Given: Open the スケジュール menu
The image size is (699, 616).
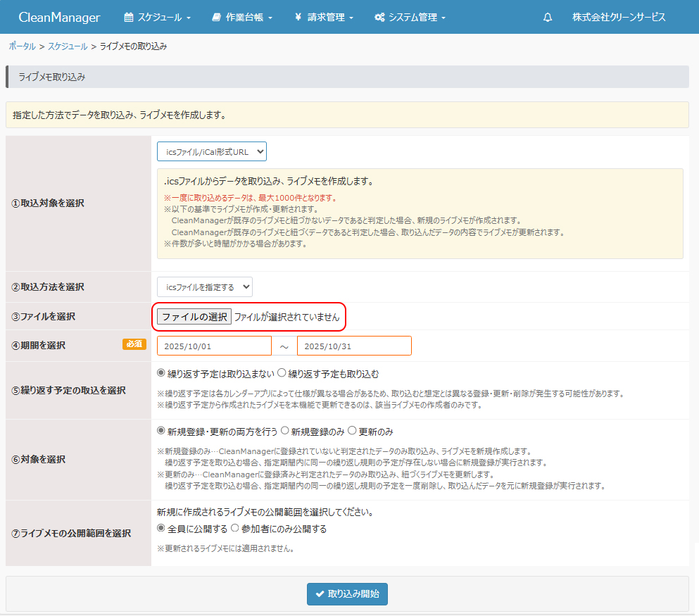Looking at the screenshot, I should (157, 17).
